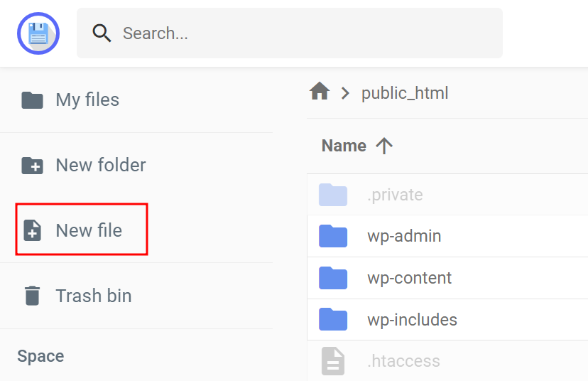588x381 pixels.
Task: Click the .htaccess file icon
Action: click(x=333, y=361)
